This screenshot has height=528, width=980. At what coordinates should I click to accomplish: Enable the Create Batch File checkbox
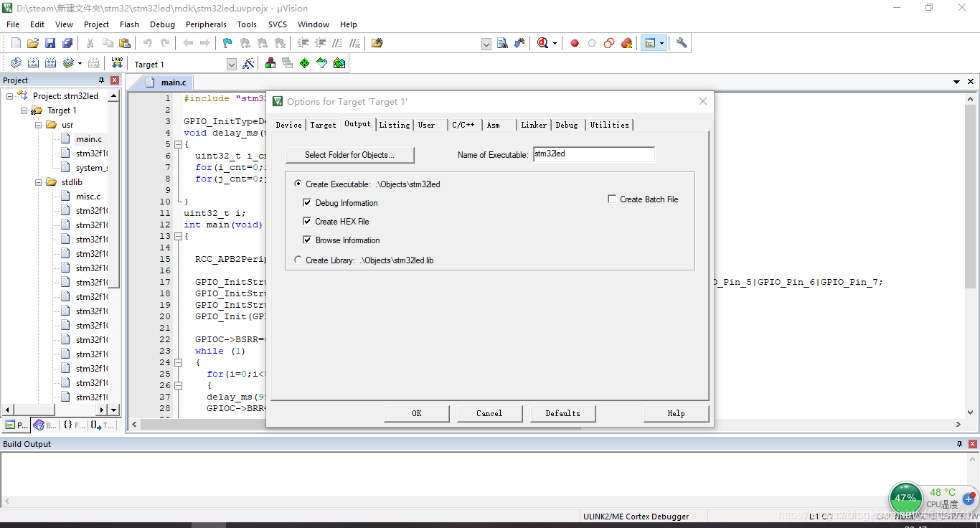[612, 199]
